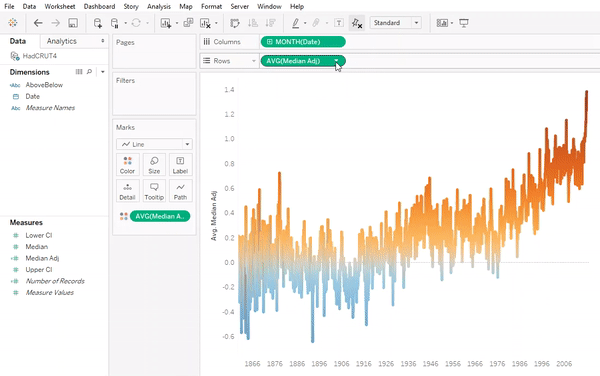Select the Median Adj measure
The image size is (600, 376).
coord(42,258)
